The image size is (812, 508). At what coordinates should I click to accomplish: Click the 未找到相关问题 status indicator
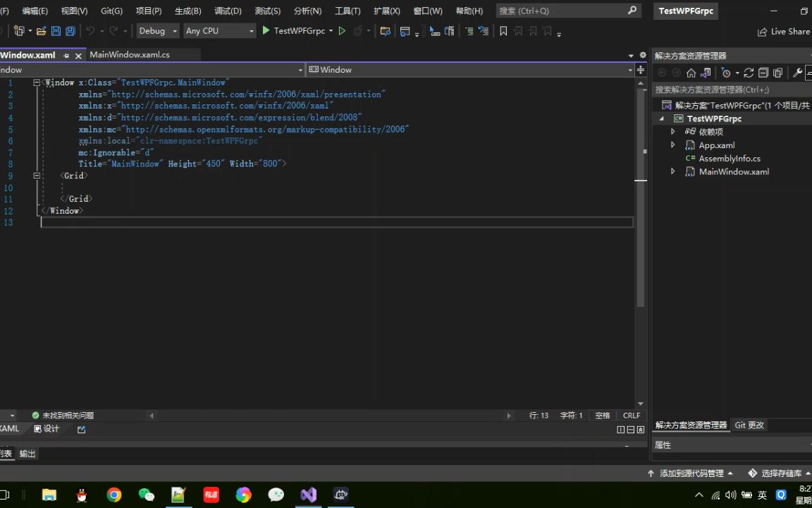63,416
